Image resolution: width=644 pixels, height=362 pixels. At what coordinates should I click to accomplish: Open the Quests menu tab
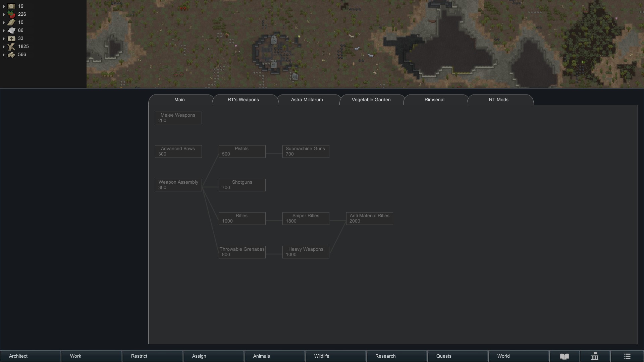458,356
